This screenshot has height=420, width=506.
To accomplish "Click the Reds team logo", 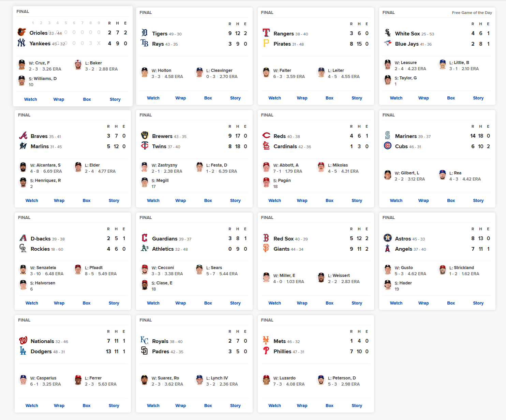I will [x=266, y=135].
